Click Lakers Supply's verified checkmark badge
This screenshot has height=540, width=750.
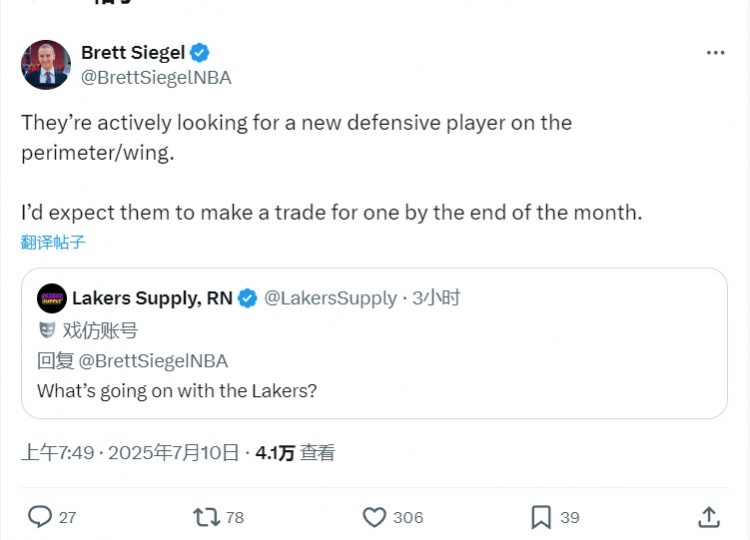[x=248, y=298]
